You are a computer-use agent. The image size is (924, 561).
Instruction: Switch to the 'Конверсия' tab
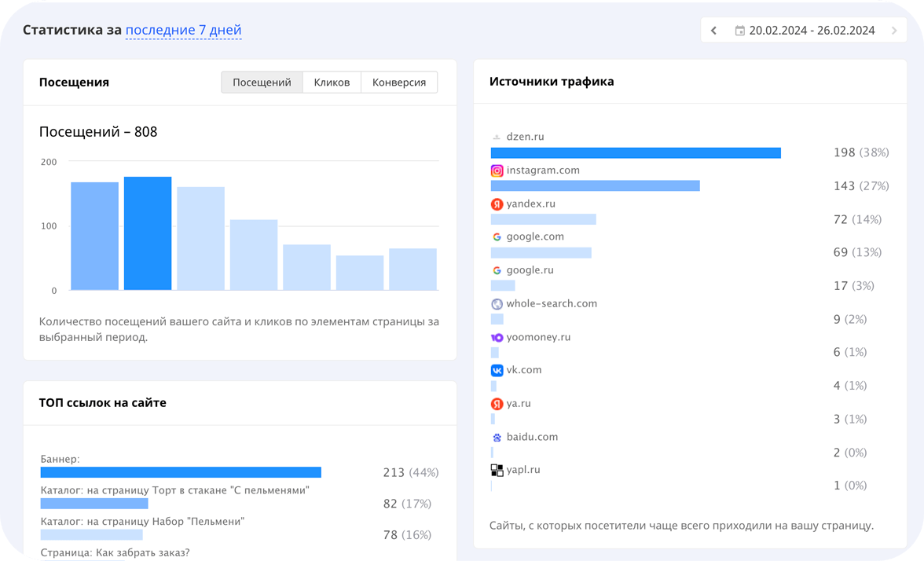[399, 82]
